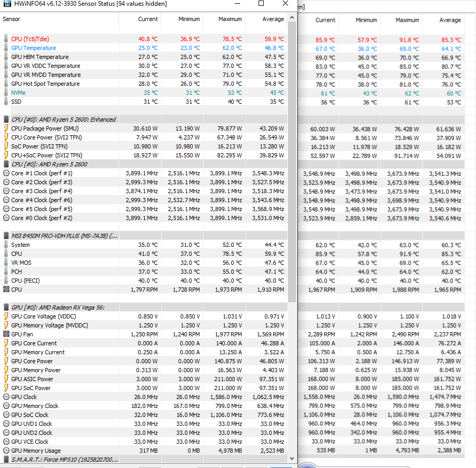Select the Core #2 Clock (perf #3) row
The height and width of the screenshot is (468, 476).
[144, 182]
